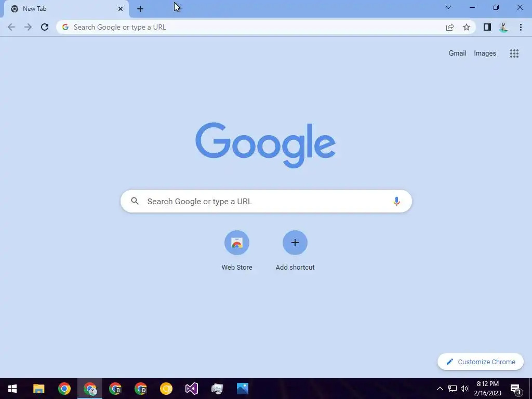The height and width of the screenshot is (399, 532).
Task: Bookmark this tab with star icon
Action: click(467, 27)
